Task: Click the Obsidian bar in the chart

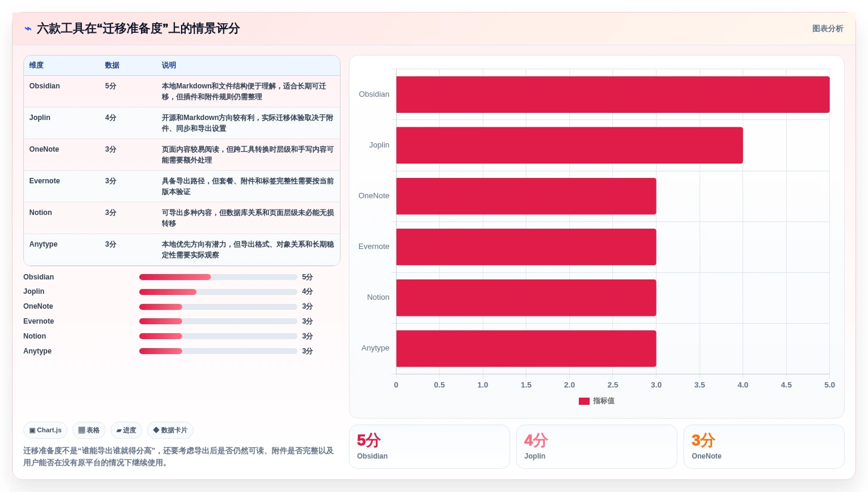Action: (613, 94)
